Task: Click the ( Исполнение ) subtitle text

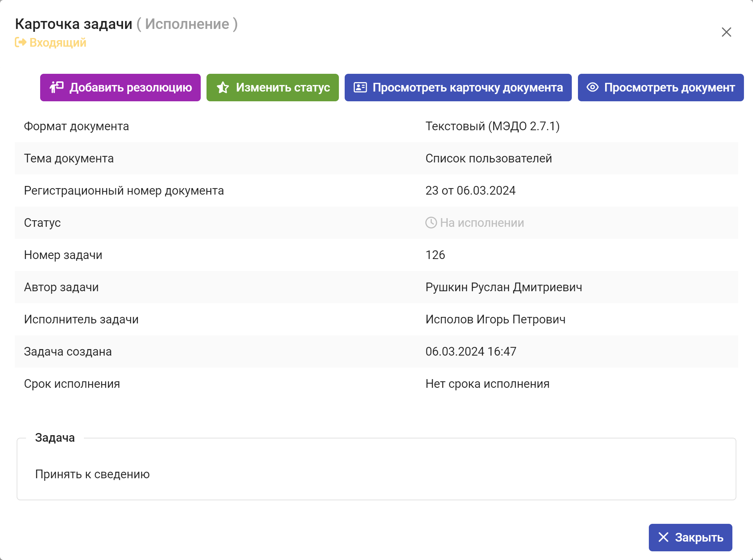Action: pyautogui.click(x=187, y=24)
